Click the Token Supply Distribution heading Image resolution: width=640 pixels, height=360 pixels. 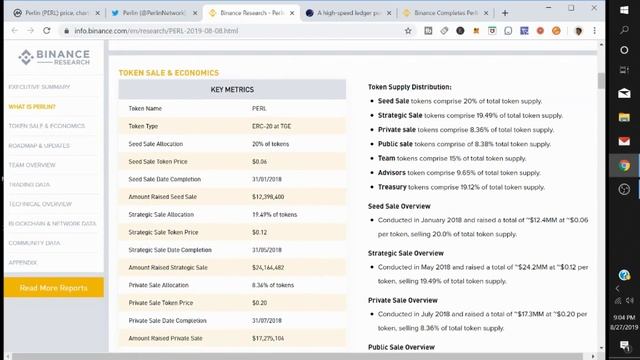coord(409,87)
